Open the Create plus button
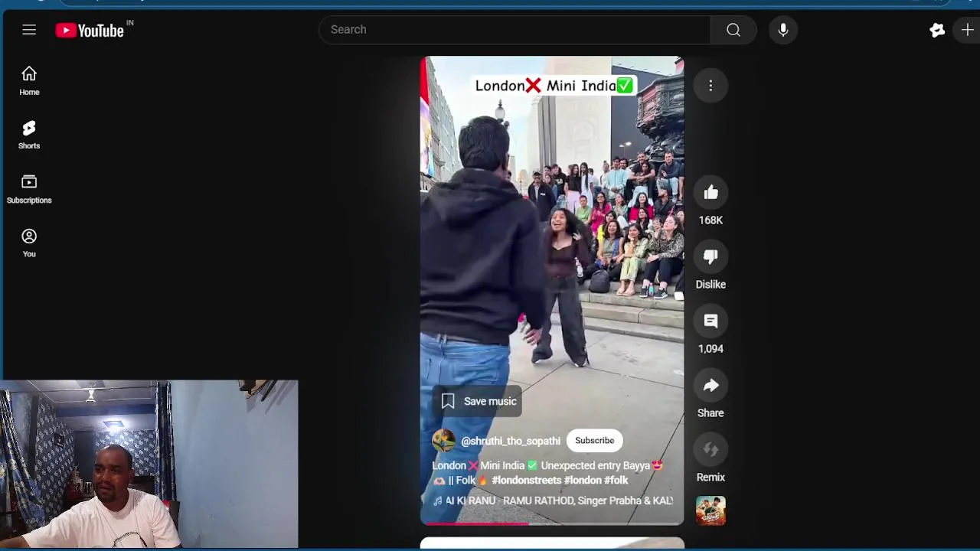This screenshot has width=980, height=551. pyautogui.click(x=967, y=30)
